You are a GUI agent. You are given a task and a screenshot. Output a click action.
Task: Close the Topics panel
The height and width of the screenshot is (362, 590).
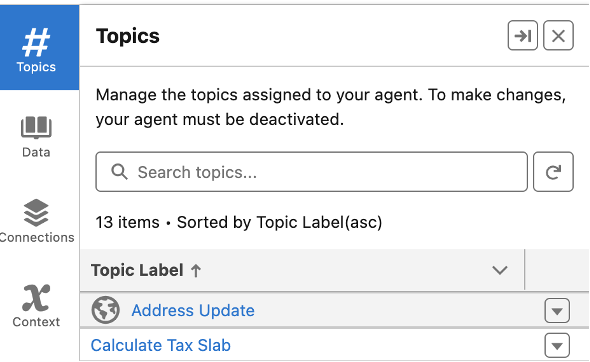pos(558,36)
